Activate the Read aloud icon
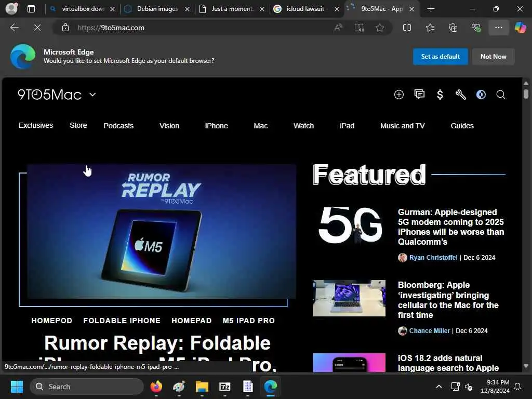The image size is (532, 399). (338, 28)
